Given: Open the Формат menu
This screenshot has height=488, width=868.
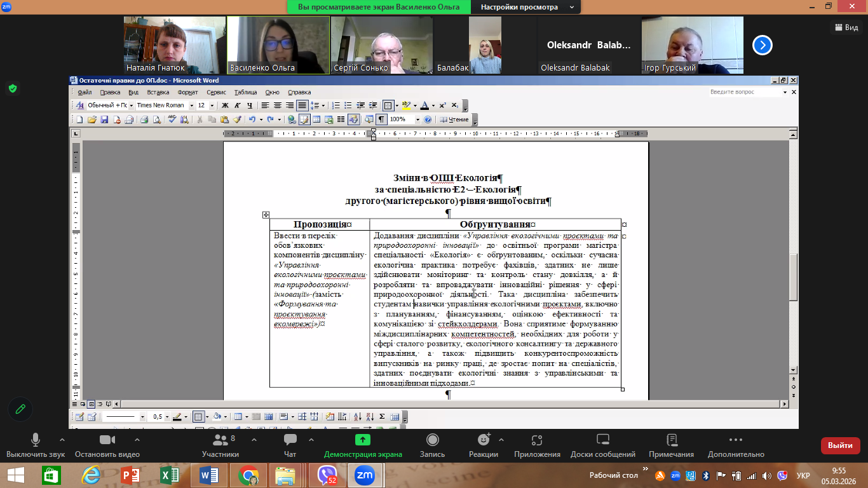Looking at the screenshot, I should tap(187, 92).
